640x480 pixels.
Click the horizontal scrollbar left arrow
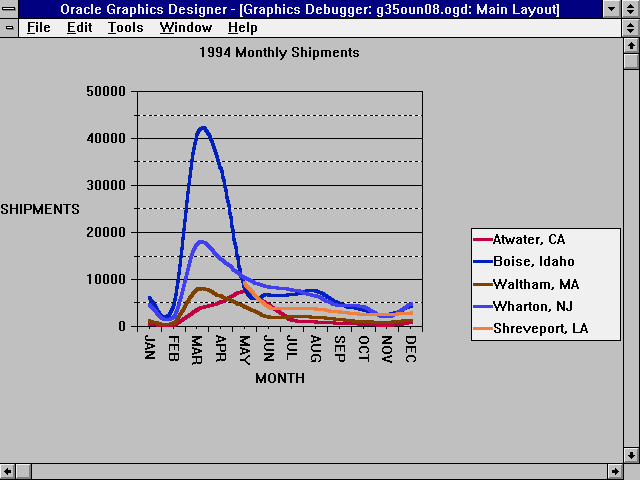click(x=8, y=471)
